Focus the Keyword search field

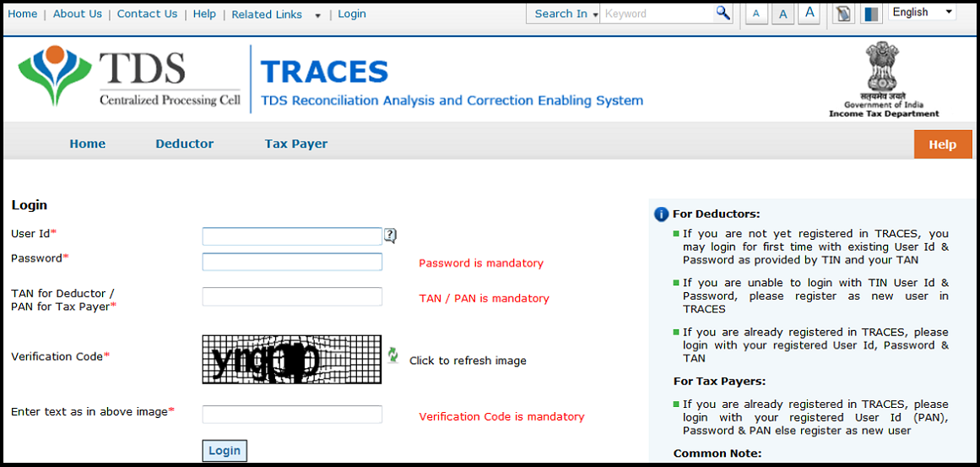[x=658, y=14]
